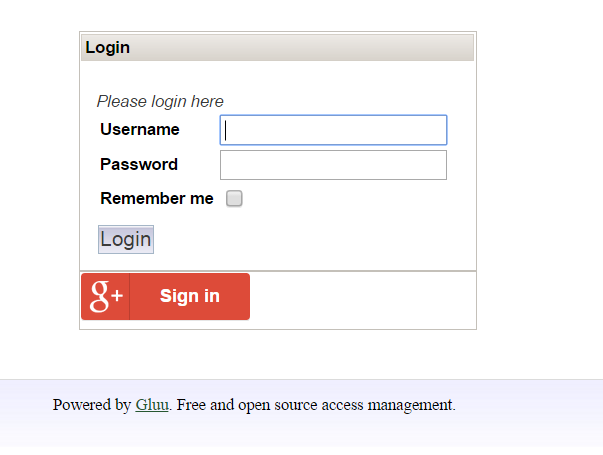Open the Gluu link in footer
603x455 pixels.
[x=152, y=405]
